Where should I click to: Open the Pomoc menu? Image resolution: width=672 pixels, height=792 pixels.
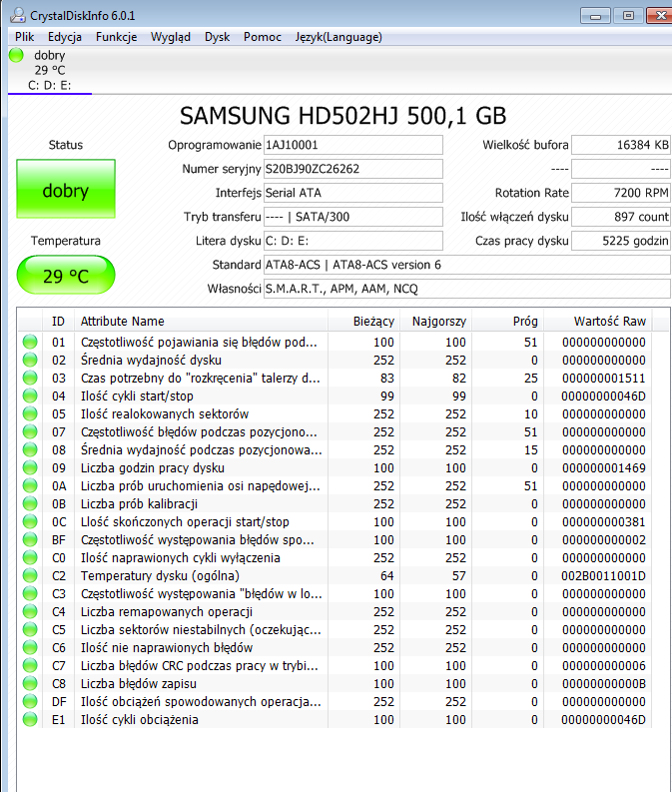click(x=262, y=37)
